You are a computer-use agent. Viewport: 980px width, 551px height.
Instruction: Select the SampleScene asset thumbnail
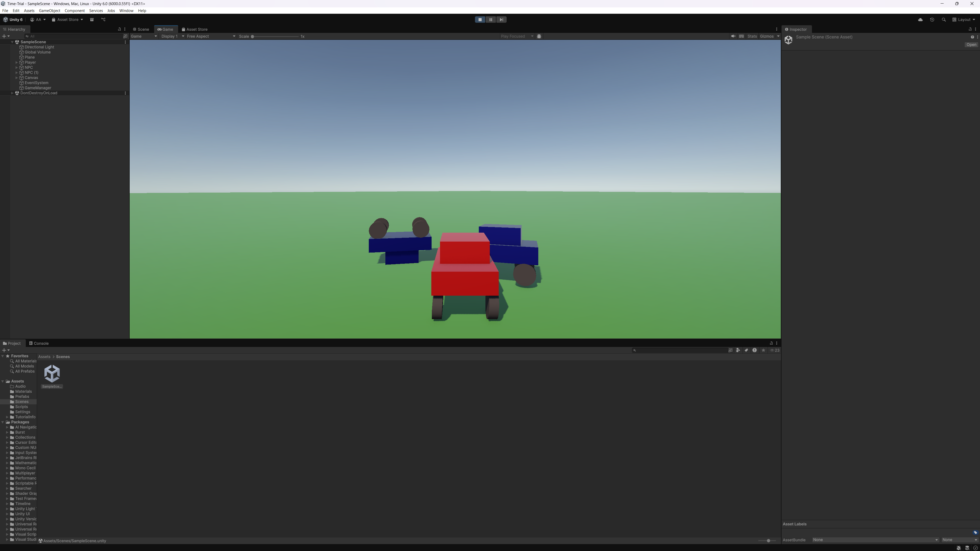[52, 374]
